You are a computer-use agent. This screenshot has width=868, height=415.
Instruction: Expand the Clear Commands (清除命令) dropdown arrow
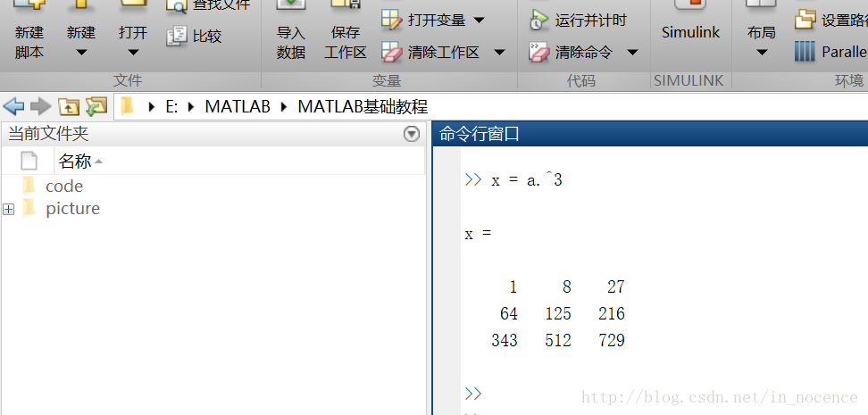[x=633, y=53]
